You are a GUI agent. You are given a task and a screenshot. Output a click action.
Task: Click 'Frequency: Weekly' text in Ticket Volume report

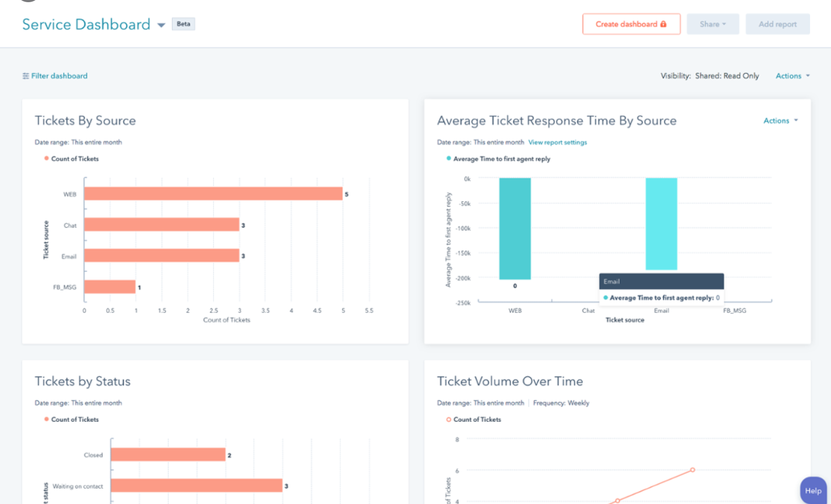pyautogui.click(x=561, y=403)
